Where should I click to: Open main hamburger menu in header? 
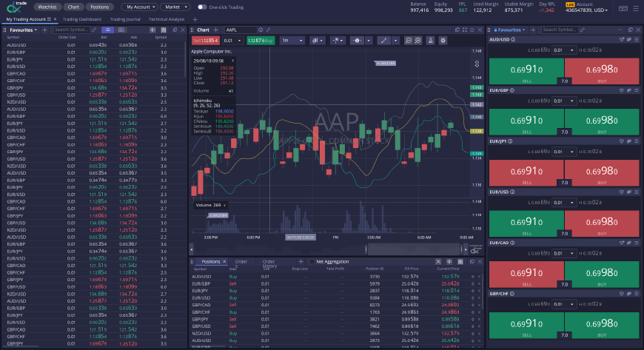(x=636, y=8)
